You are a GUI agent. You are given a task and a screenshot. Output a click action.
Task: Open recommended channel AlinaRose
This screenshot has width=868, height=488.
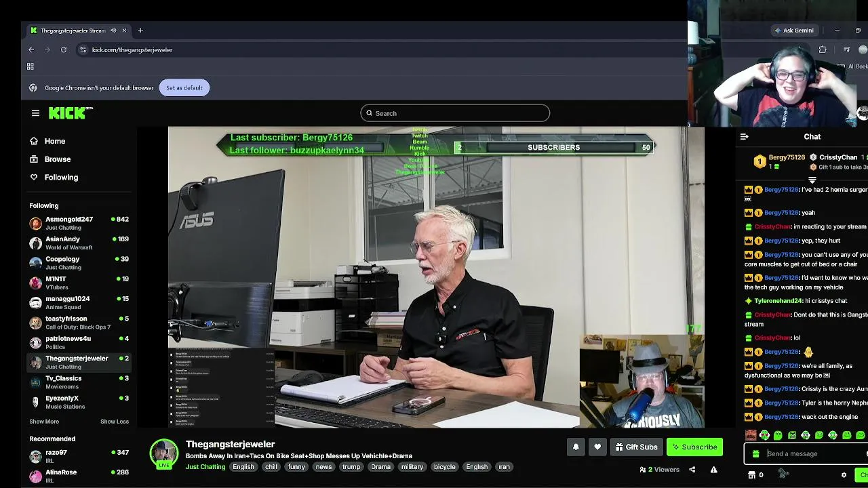[79, 476]
